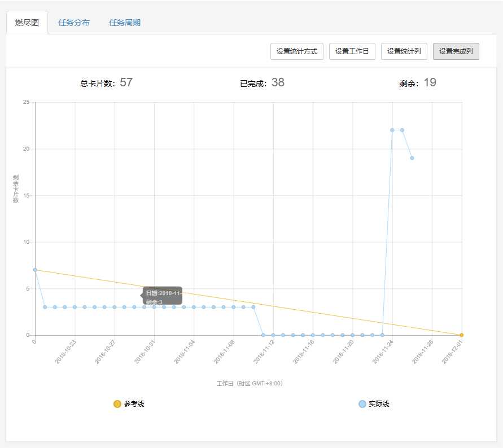503x448 pixels.
Task: Toggle the 实际线 legend swatch
Action: coord(362,404)
